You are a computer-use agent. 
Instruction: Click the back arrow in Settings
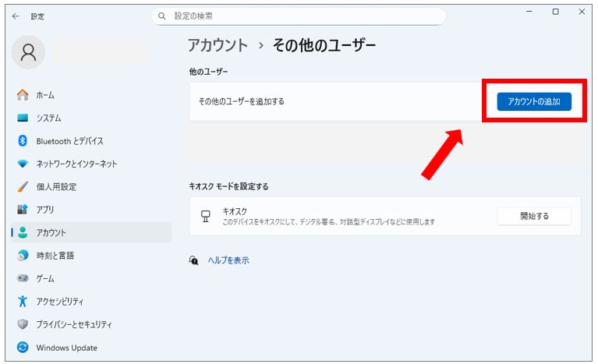pyautogui.click(x=16, y=16)
